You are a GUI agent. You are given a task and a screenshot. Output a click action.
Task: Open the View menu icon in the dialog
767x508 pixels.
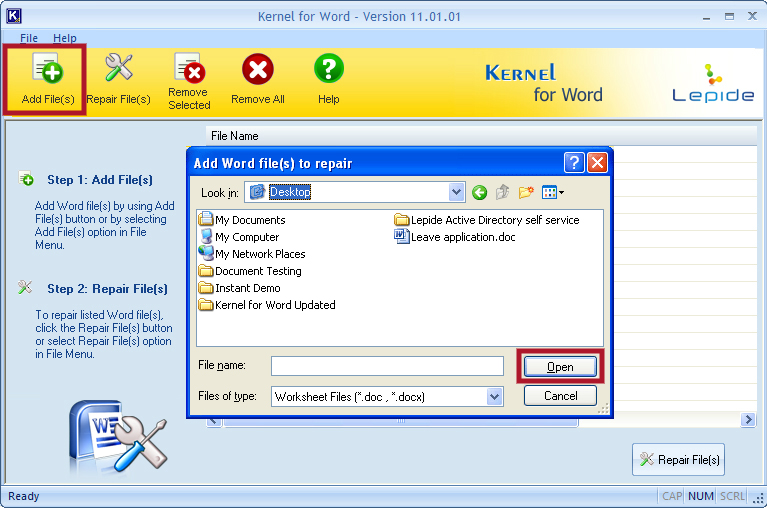[553, 192]
